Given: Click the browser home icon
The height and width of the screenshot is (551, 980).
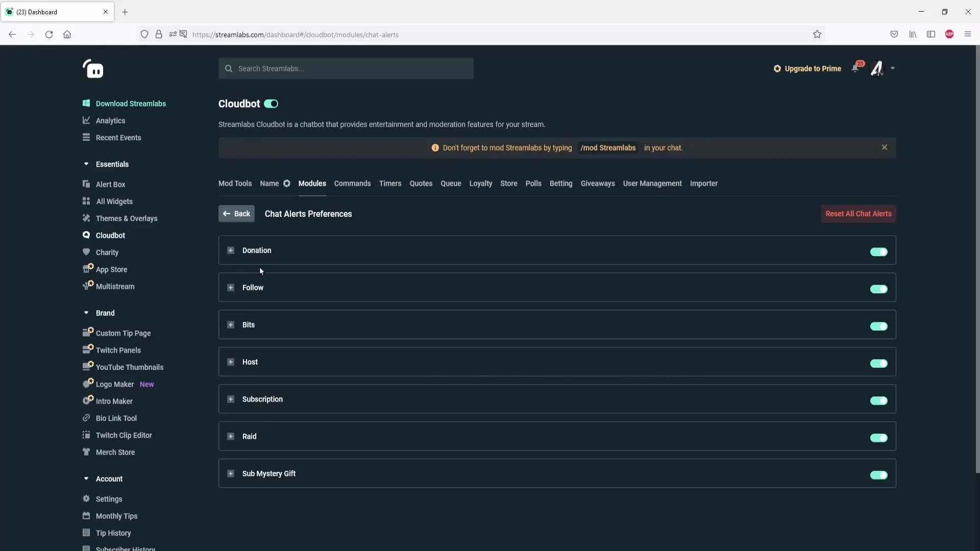Looking at the screenshot, I should pyautogui.click(x=67, y=34).
